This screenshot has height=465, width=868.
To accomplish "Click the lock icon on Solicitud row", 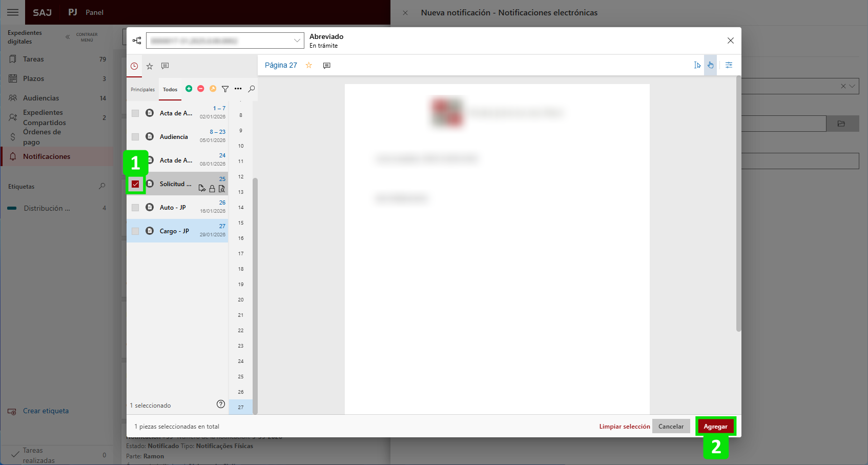I will pyautogui.click(x=212, y=189).
